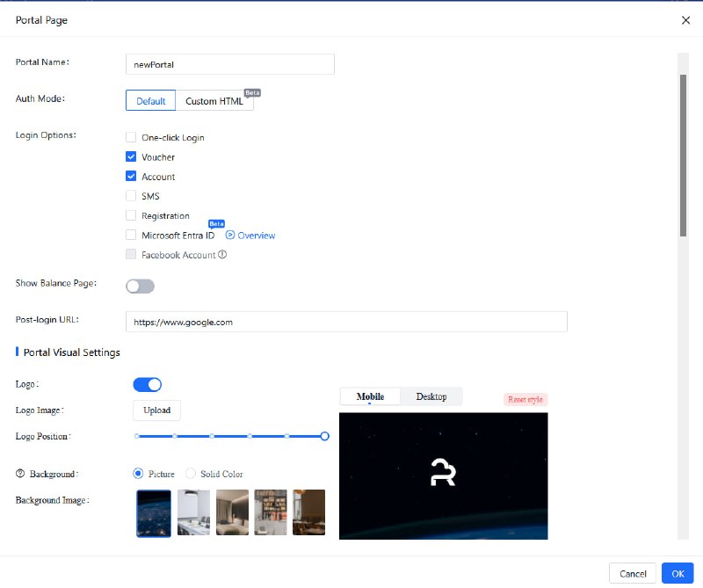Click the 'Background Image:' label

(53, 500)
